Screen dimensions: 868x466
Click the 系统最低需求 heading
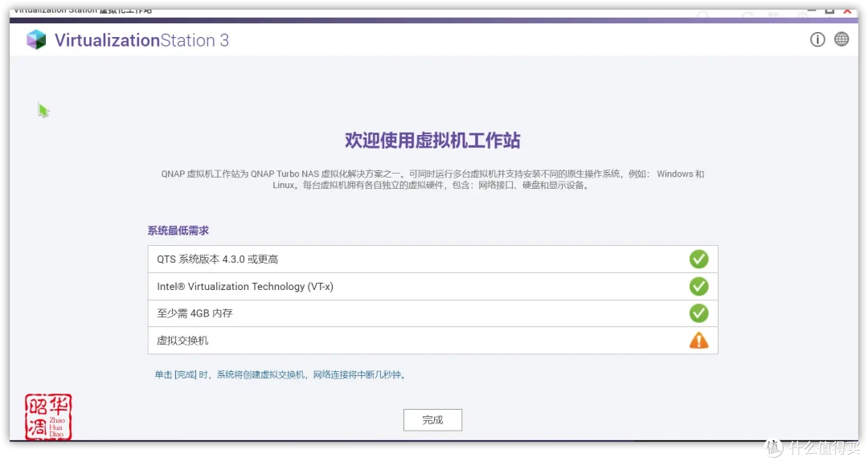pyautogui.click(x=178, y=231)
